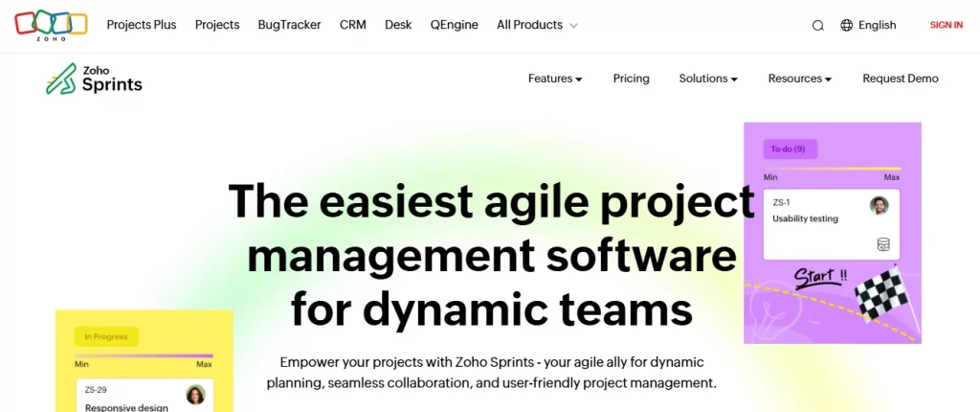Click the avatar on the ZS-29 card
This screenshot has height=412, width=980.
(x=195, y=395)
